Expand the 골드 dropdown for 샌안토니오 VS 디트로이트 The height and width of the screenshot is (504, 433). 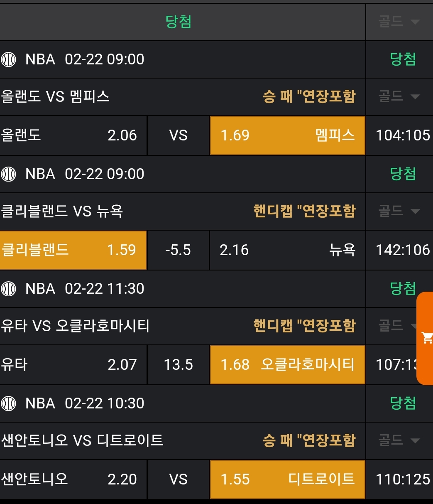tap(399, 440)
